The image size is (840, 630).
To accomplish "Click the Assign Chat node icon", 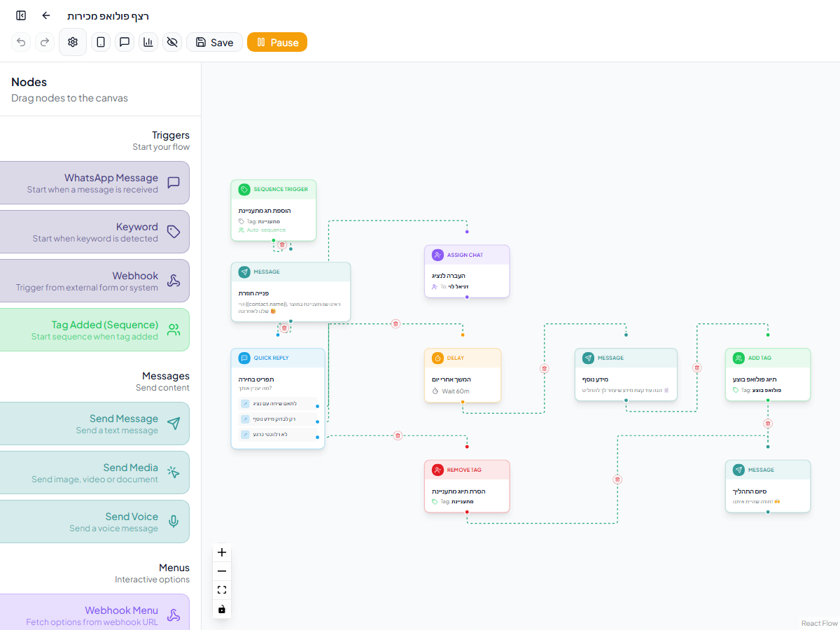I will coord(437,255).
